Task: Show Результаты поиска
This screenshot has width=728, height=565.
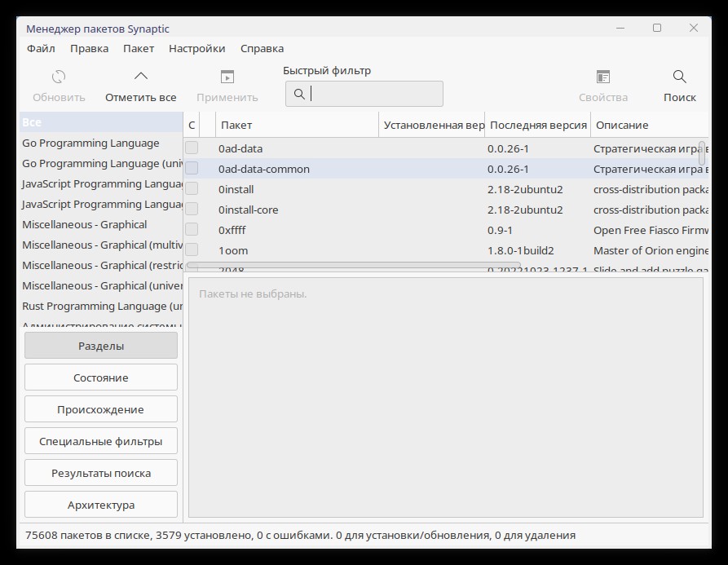Action: (101, 473)
